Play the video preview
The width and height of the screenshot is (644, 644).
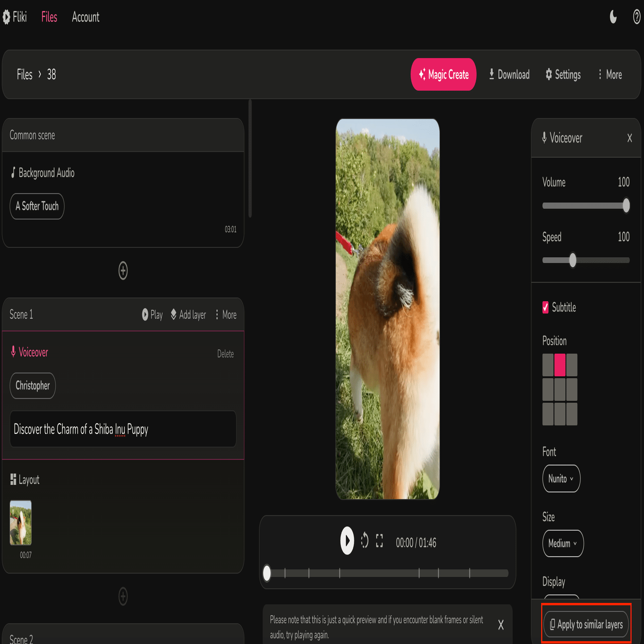pyautogui.click(x=347, y=541)
